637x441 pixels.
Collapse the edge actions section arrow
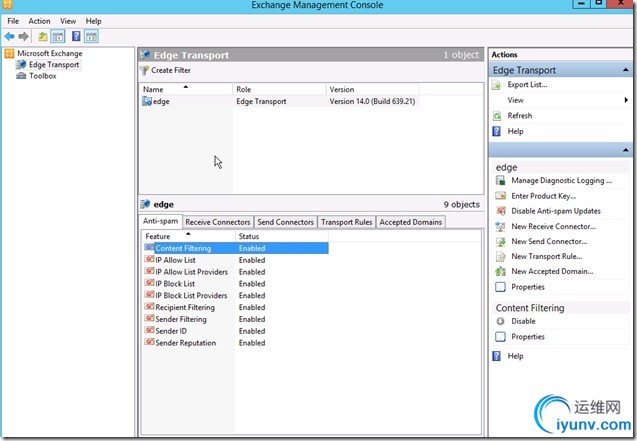click(x=626, y=150)
